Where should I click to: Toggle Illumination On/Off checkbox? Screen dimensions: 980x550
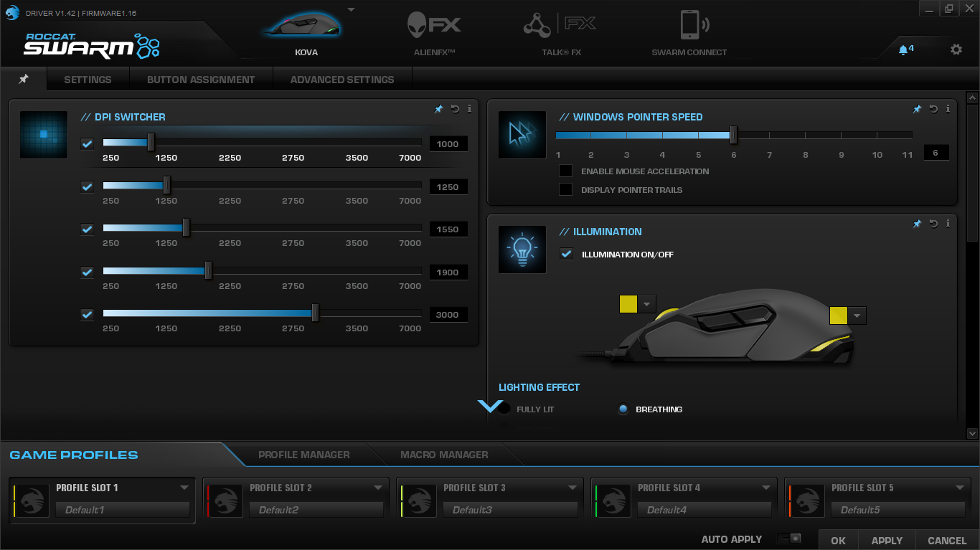567,254
